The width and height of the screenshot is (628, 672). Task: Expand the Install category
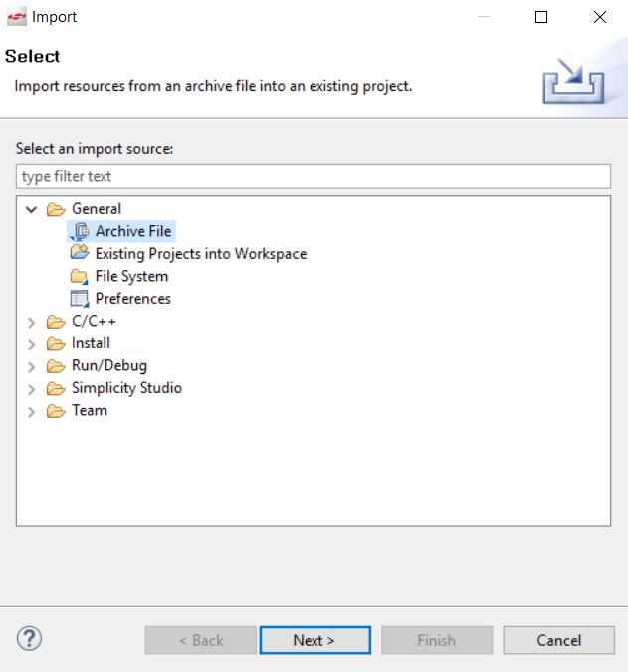pos(31,344)
